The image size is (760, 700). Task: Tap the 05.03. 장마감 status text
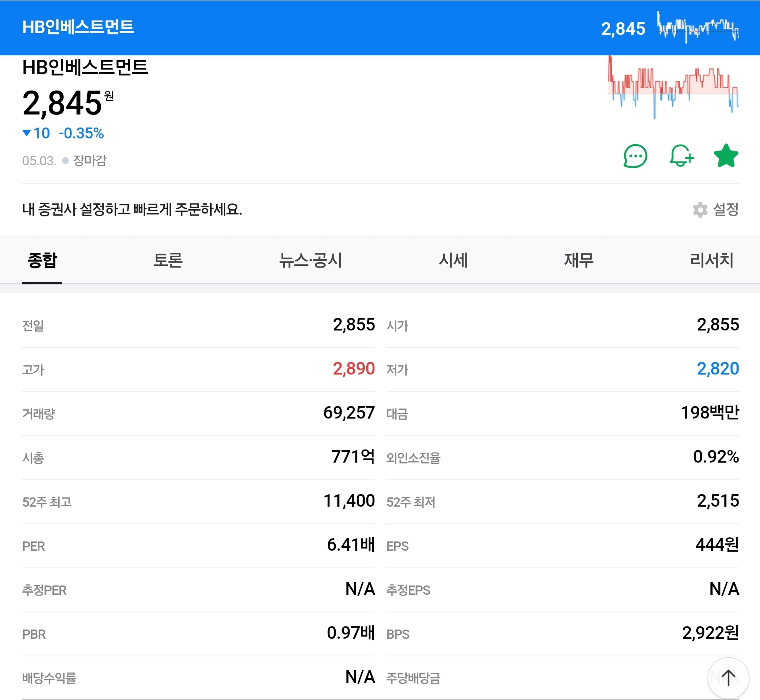click(64, 161)
